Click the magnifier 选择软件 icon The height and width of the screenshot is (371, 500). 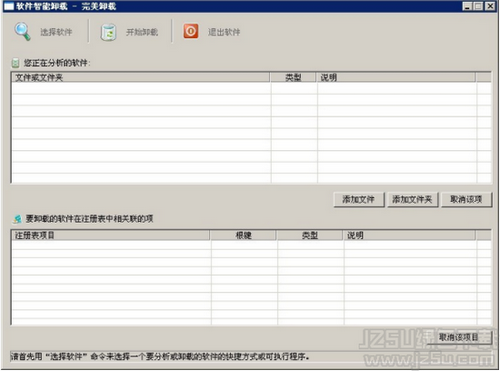pos(22,32)
